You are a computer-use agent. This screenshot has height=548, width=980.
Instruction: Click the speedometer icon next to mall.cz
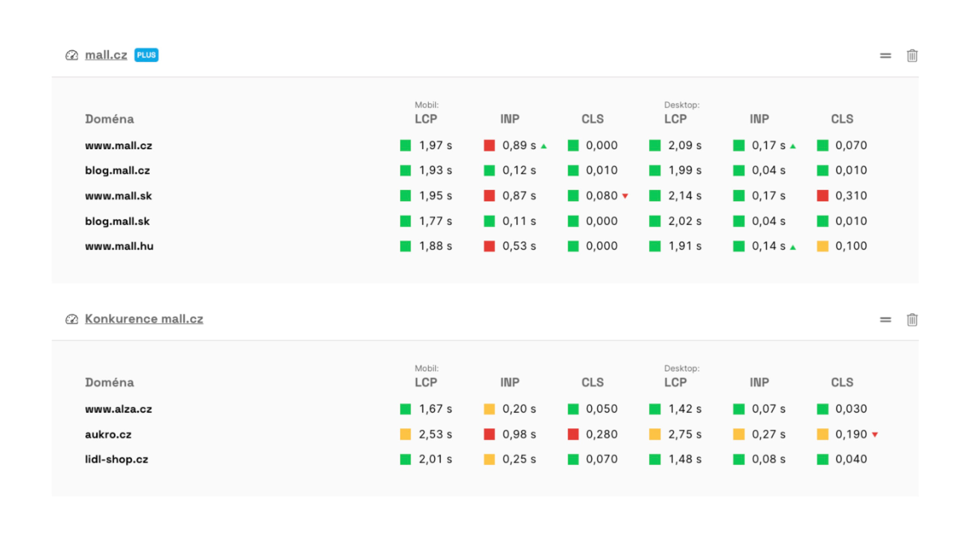point(72,55)
